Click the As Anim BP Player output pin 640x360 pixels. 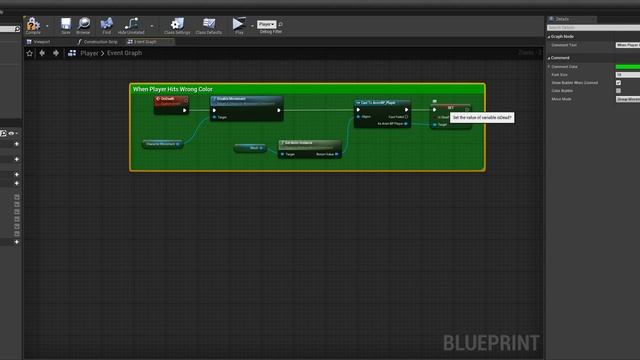pyautogui.click(x=406, y=124)
